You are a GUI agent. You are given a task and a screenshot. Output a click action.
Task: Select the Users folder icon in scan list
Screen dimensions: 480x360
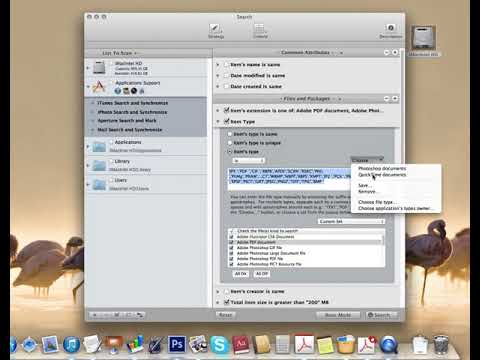tap(99, 184)
